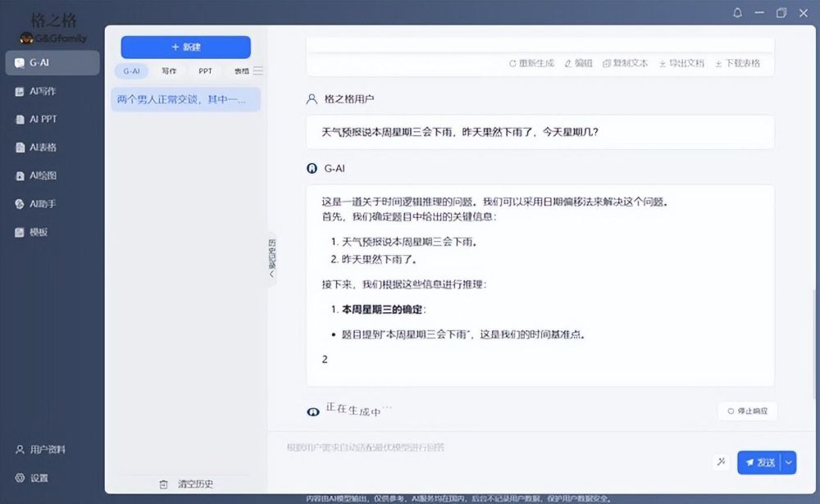Select the 写作 history filter tab
Viewport: 820px width, 504px height.
click(x=169, y=71)
